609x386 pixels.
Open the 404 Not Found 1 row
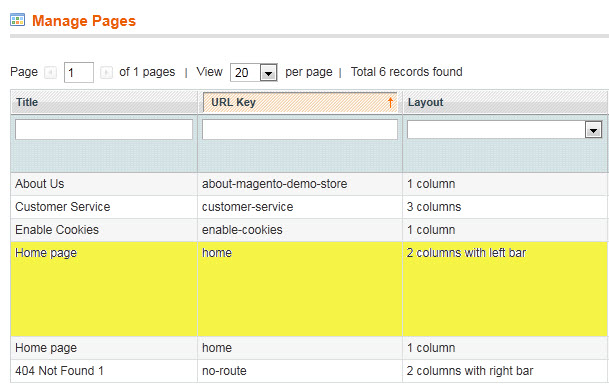(310, 370)
